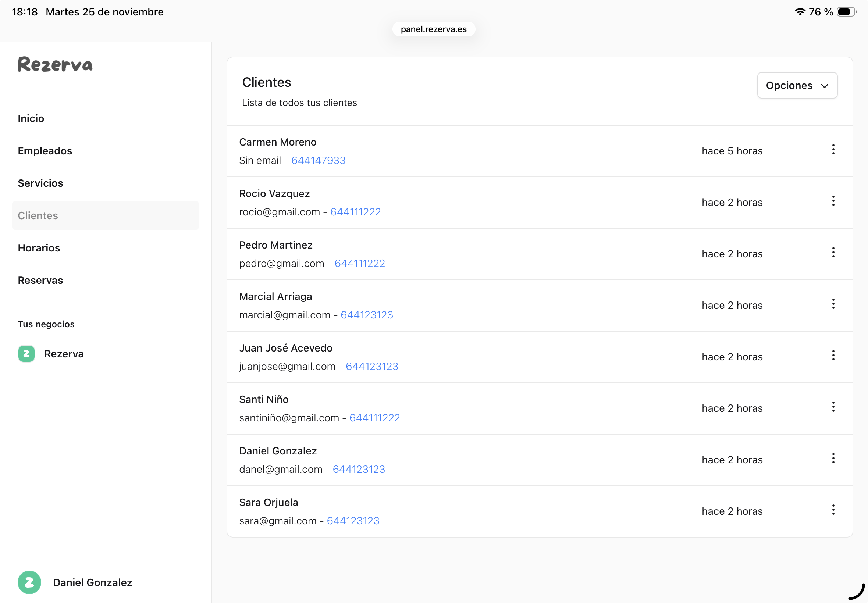Viewport: 868px width, 603px height.
Task: Open the three-dot menu for Carmen Moreno
Action: 833,150
